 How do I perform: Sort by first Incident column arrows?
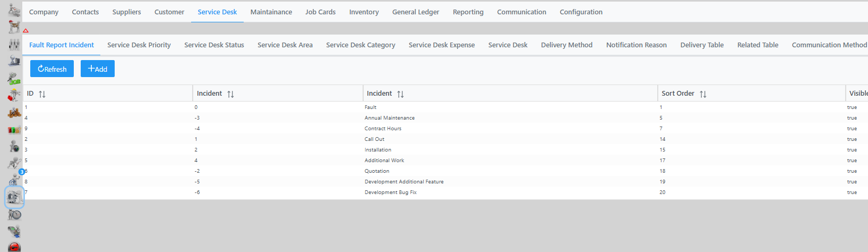point(230,94)
